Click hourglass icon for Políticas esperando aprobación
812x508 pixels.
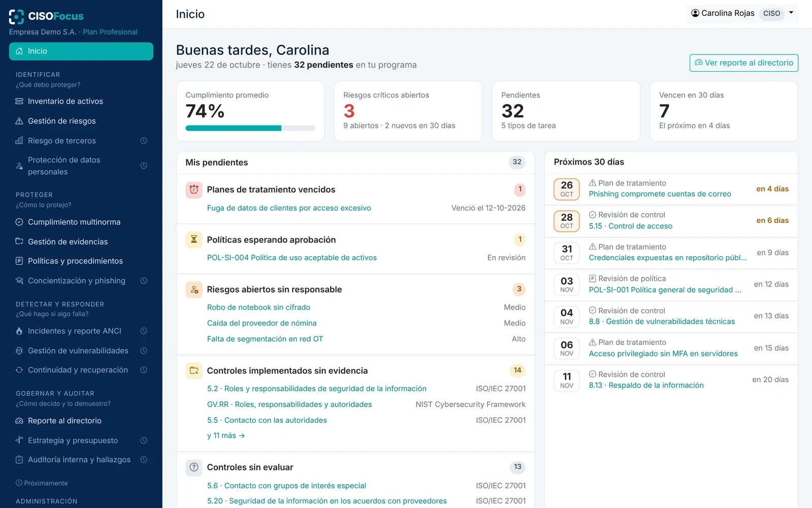[194, 240]
